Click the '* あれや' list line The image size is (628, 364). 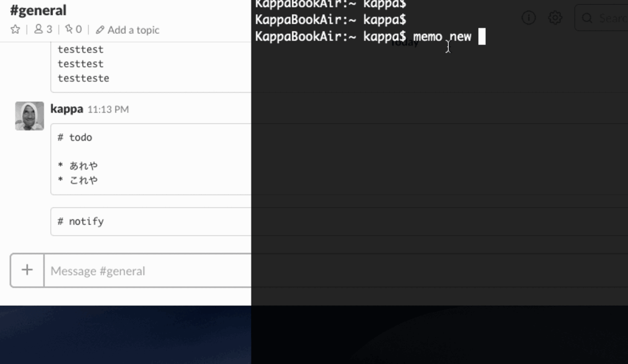point(78,166)
